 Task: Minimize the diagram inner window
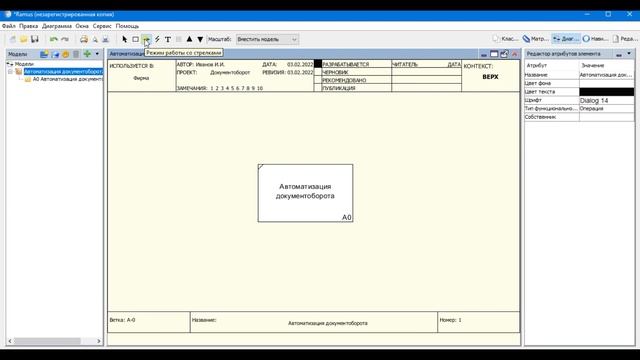click(x=484, y=54)
